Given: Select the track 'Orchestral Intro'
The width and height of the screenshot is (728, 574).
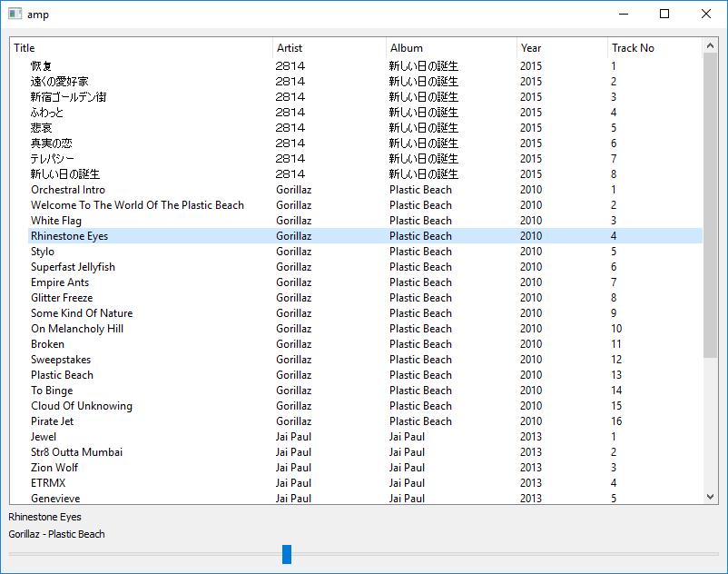Looking at the screenshot, I should click(68, 190).
